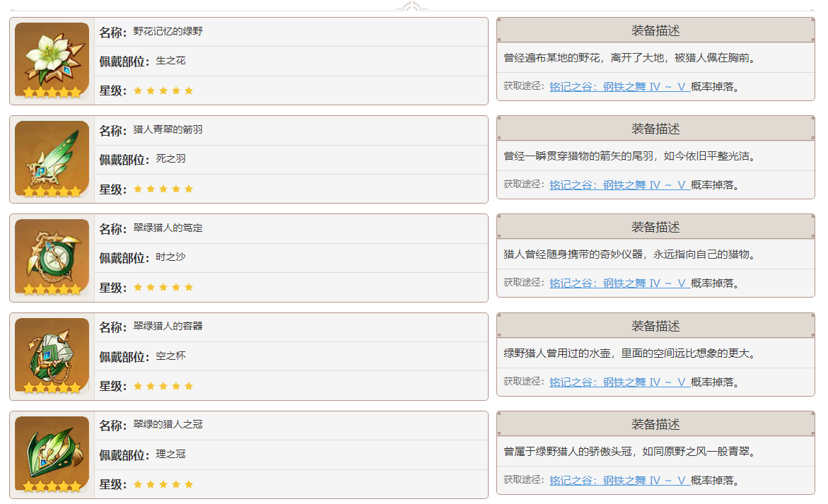Open 铭记之谷 link under the wildflower description

coord(619,86)
